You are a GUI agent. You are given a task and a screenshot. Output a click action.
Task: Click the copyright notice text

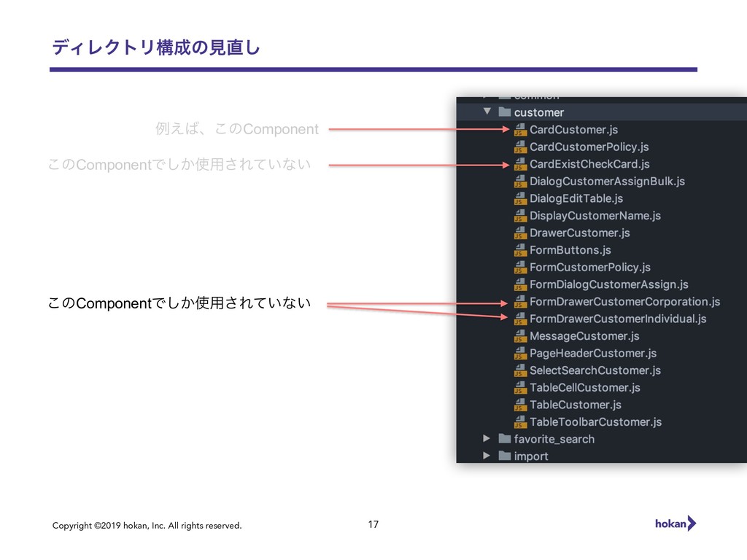(x=147, y=525)
